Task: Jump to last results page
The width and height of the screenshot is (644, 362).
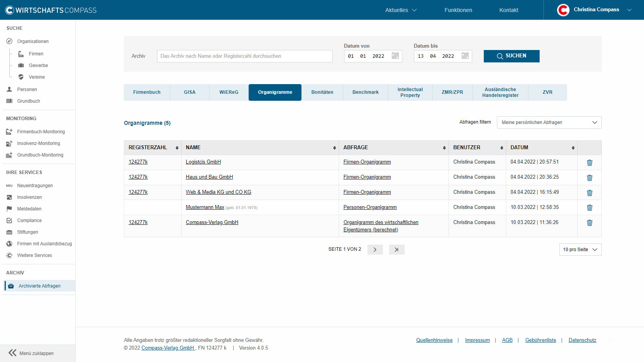Action: point(396,250)
